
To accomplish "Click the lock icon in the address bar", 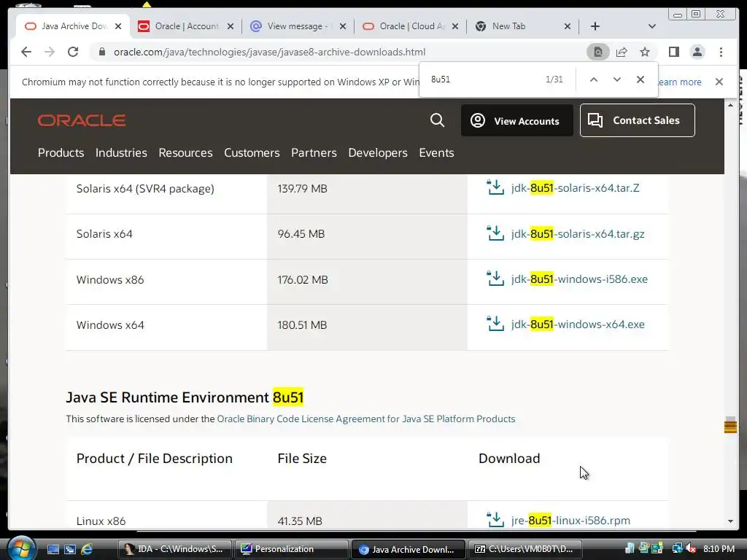I will click(x=101, y=52).
